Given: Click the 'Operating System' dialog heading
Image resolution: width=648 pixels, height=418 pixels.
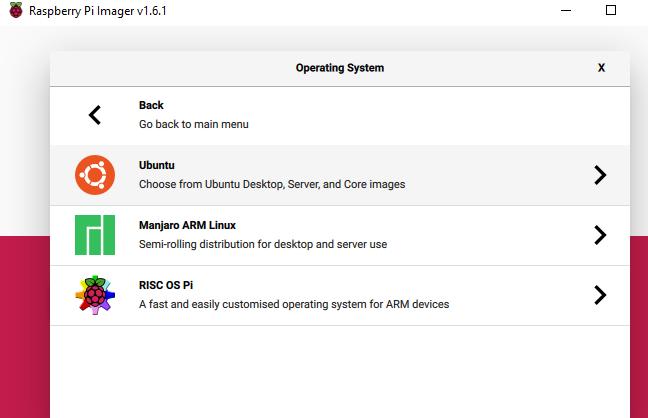Looking at the screenshot, I should 340,68.
